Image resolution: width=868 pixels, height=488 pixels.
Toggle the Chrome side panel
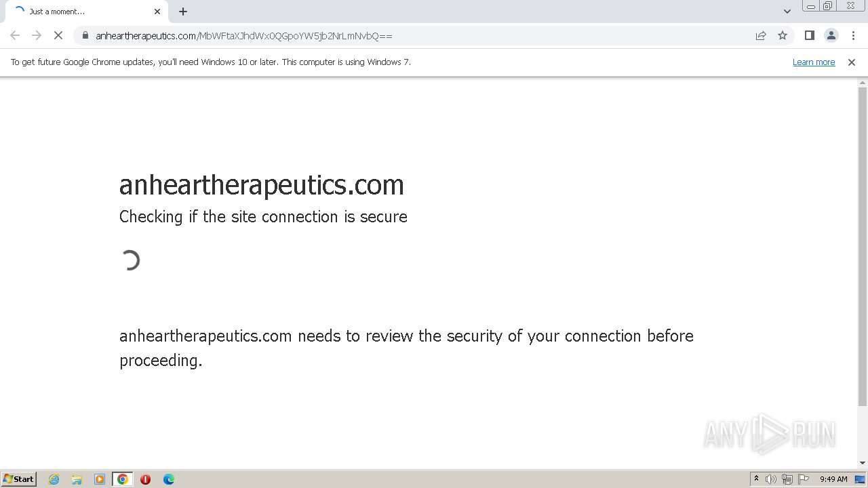[809, 35]
